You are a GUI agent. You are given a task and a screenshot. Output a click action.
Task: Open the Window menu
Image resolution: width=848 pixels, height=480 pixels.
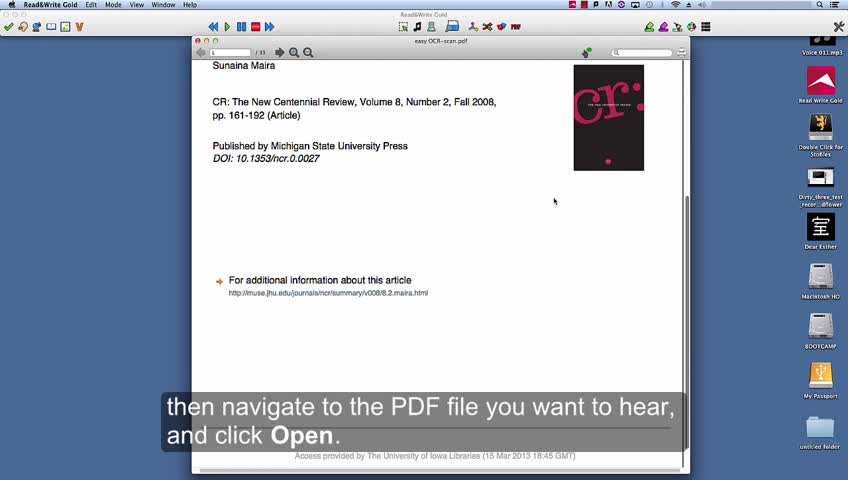point(163,4)
